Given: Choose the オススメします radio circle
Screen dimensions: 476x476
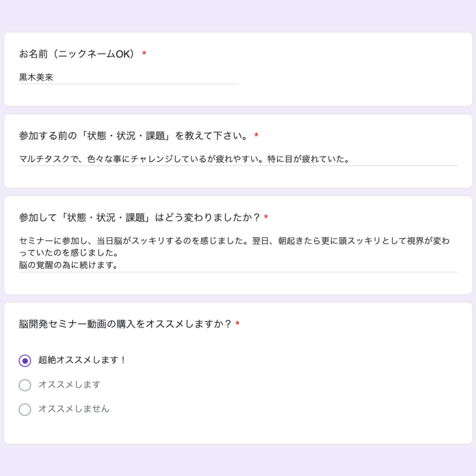Looking at the screenshot, I should coord(25,385).
